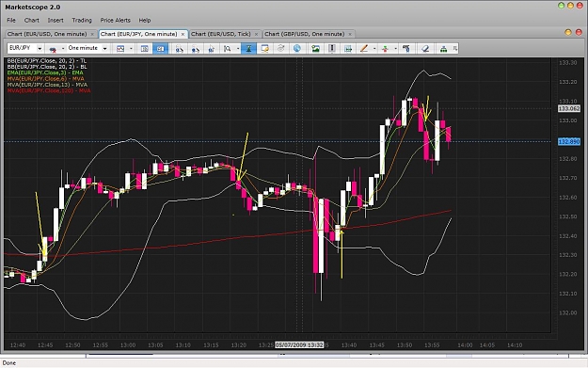Click the magnifier zoom icon
588x368 pixels.
pos(227,48)
